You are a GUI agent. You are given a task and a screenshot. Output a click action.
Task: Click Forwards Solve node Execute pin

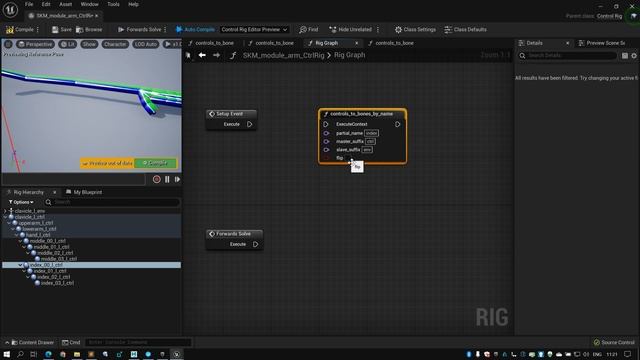click(256, 244)
